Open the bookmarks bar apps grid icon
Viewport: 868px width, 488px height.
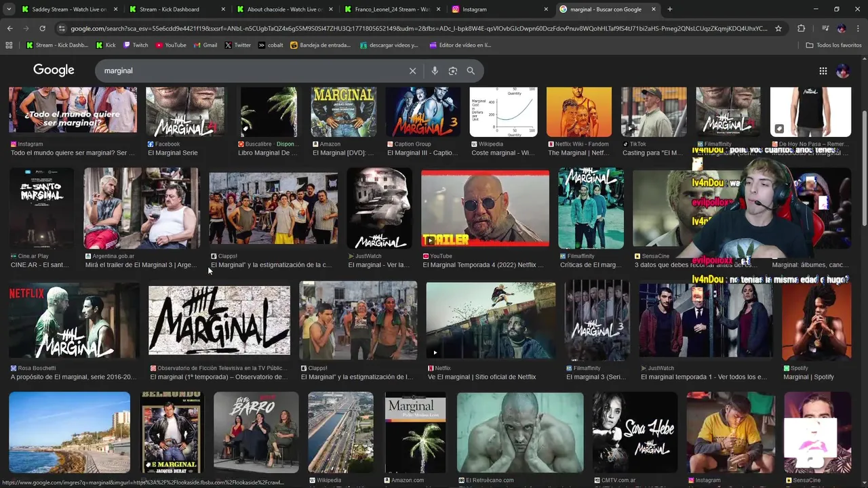[9, 45]
